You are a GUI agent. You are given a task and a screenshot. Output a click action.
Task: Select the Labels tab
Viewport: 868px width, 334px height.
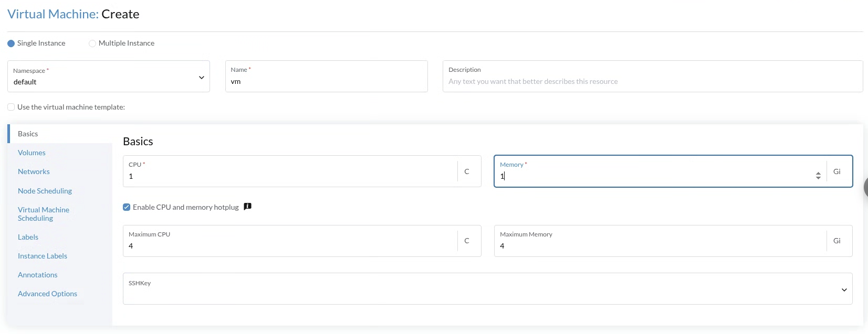pyautogui.click(x=28, y=237)
